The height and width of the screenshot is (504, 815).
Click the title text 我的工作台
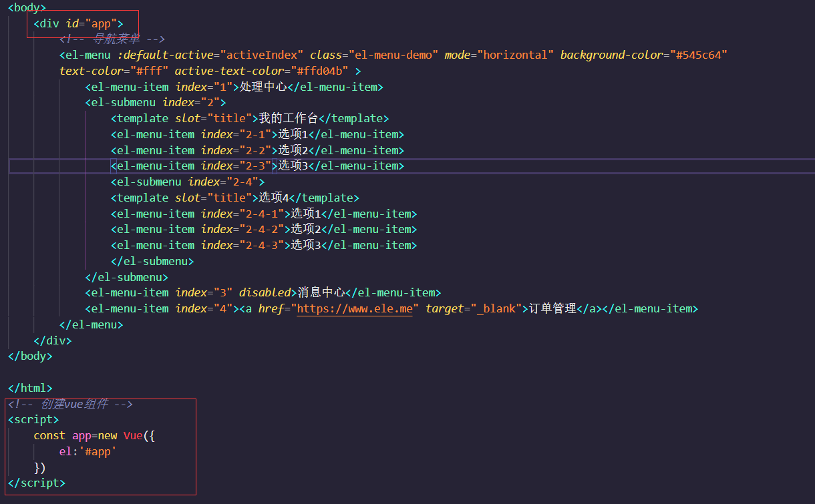click(x=289, y=118)
